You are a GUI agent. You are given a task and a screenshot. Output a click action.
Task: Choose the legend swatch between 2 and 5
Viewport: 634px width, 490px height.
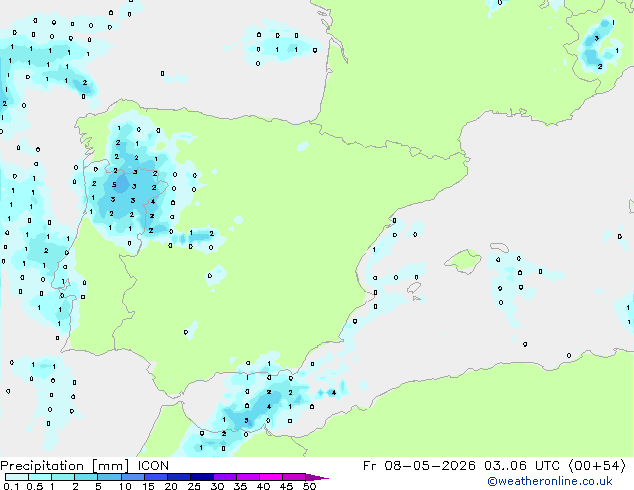tap(87, 477)
